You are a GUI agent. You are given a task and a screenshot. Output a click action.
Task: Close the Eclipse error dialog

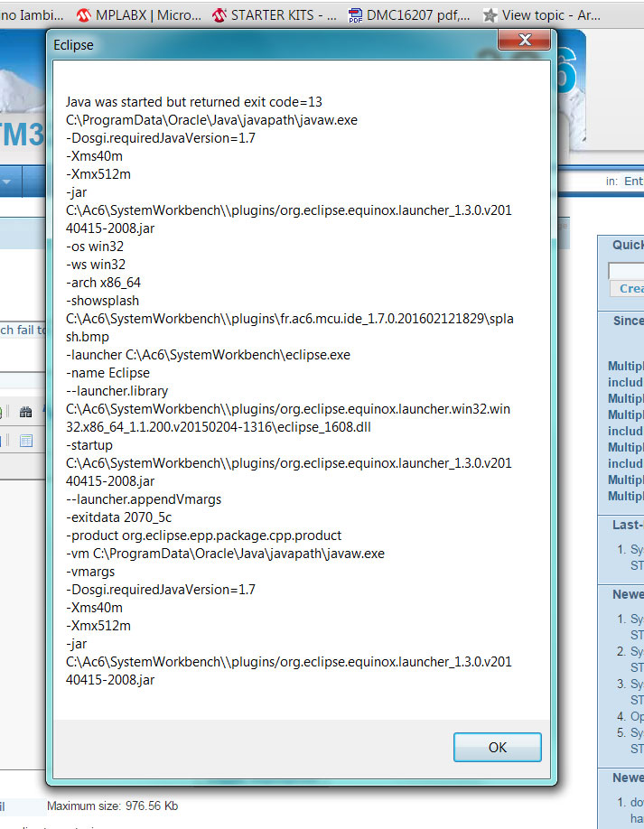tap(526, 42)
